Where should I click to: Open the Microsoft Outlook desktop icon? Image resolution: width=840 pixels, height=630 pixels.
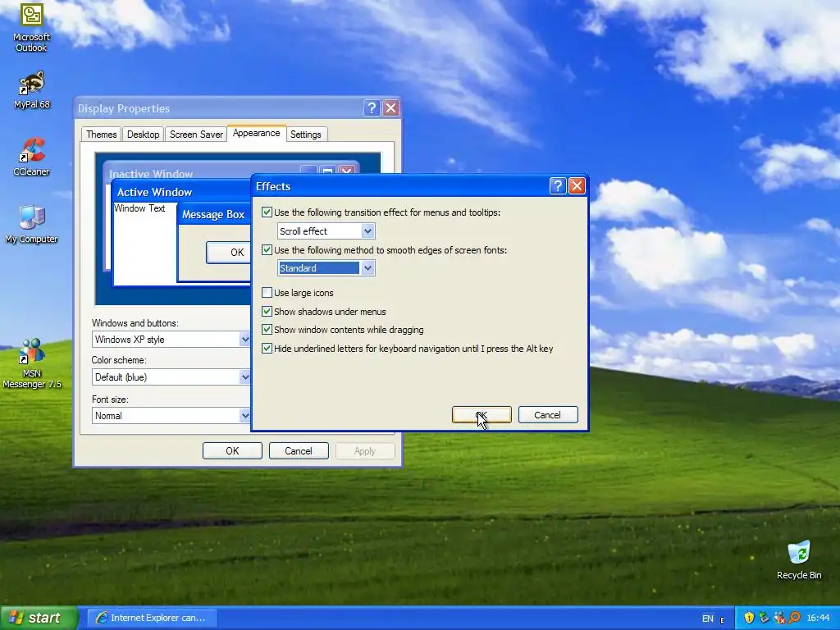[x=32, y=27]
